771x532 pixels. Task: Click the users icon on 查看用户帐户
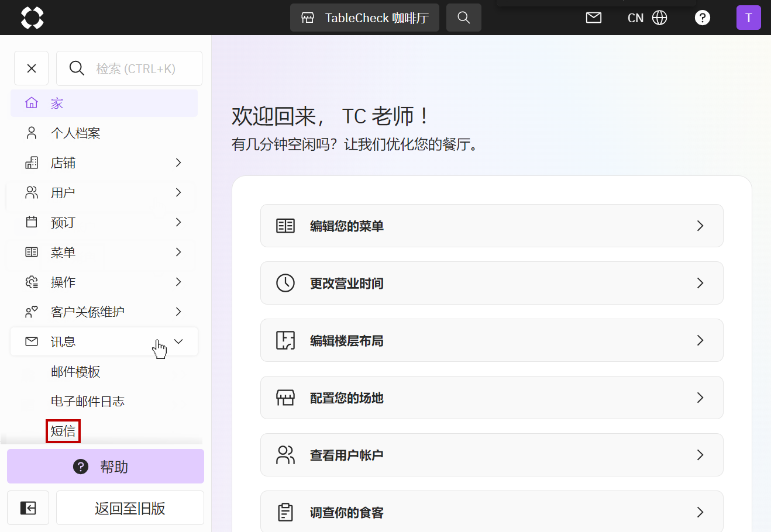pyautogui.click(x=285, y=455)
